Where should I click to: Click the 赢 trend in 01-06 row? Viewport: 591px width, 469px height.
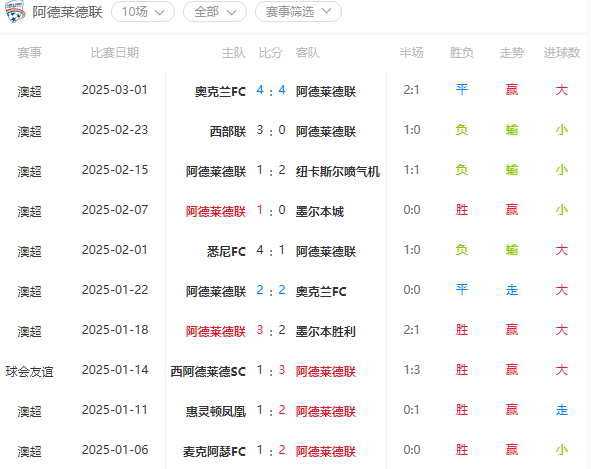pyautogui.click(x=511, y=450)
